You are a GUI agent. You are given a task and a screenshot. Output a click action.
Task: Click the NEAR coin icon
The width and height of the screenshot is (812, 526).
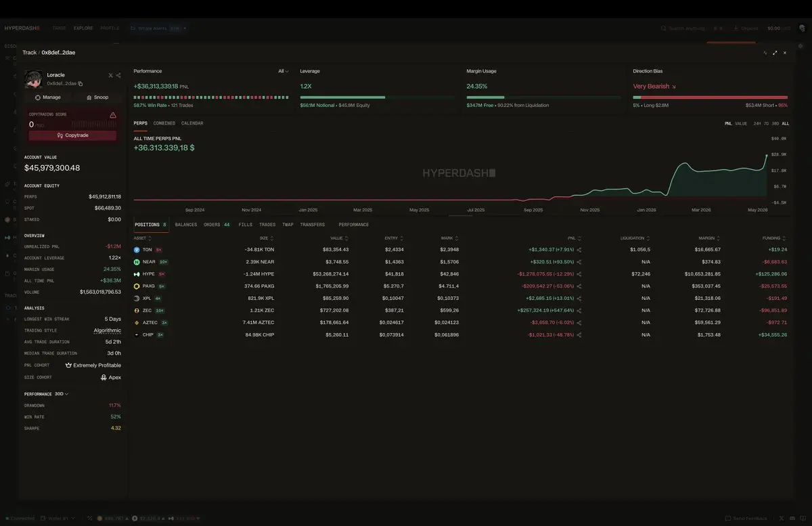pos(137,262)
